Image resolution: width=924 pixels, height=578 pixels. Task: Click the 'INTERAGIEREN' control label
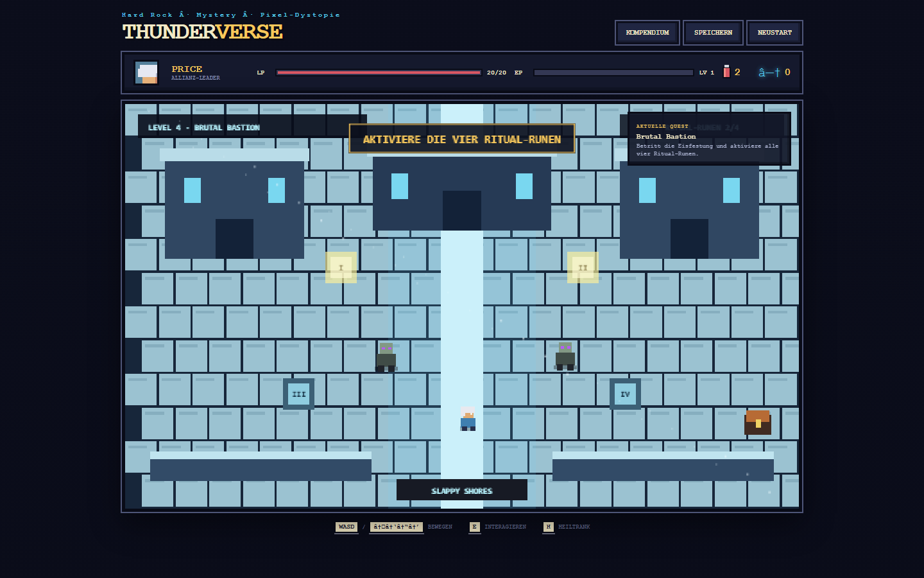point(506,527)
